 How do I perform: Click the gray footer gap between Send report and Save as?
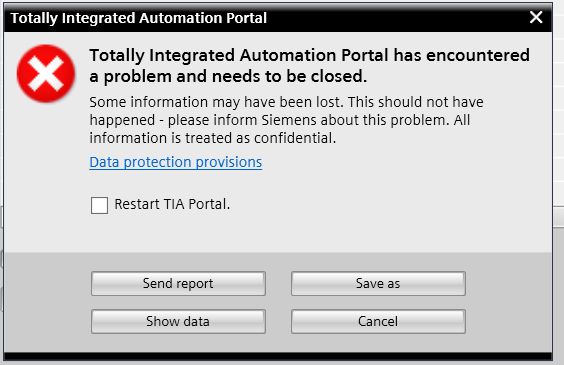(x=278, y=283)
